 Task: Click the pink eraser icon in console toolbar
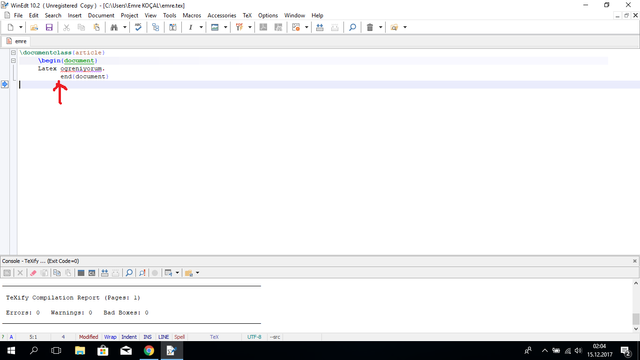[x=33, y=273]
